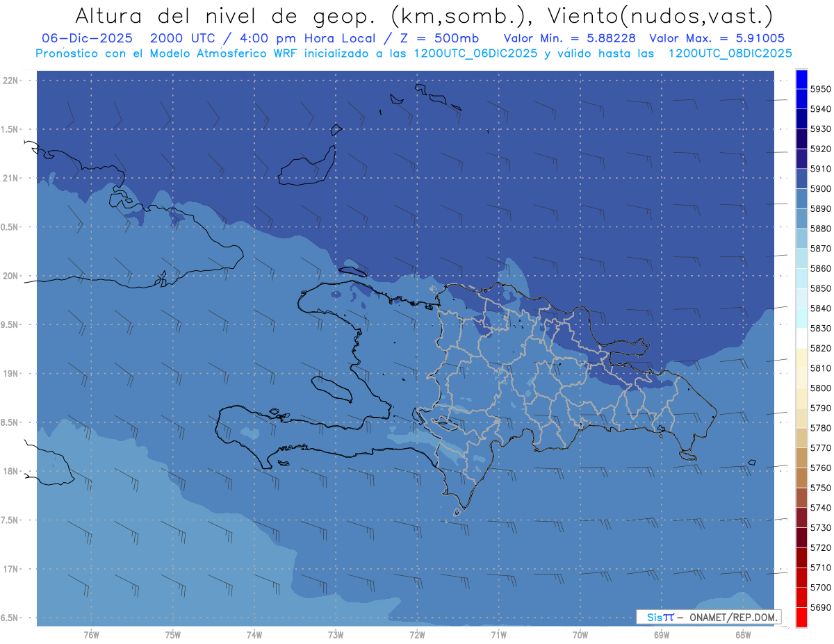The image size is (834, 644).
Task: Click the legend value 5860
Action: tap(820, 268)
